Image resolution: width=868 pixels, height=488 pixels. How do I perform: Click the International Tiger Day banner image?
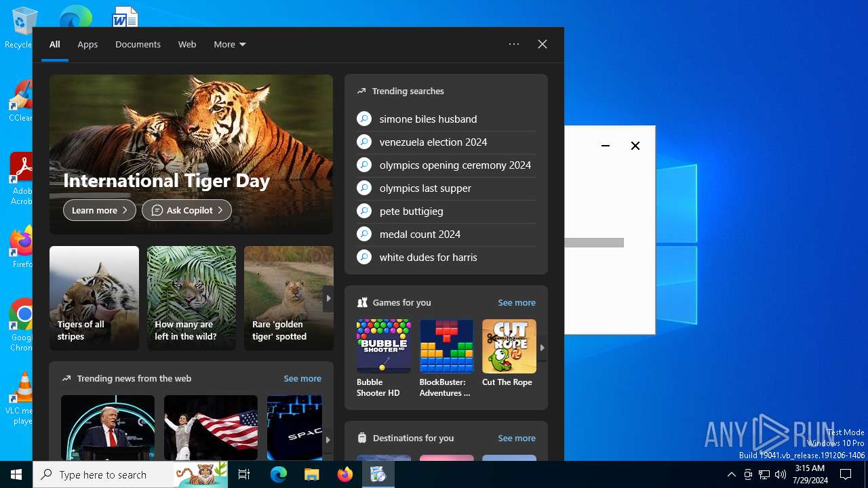(x=191, y=155)
